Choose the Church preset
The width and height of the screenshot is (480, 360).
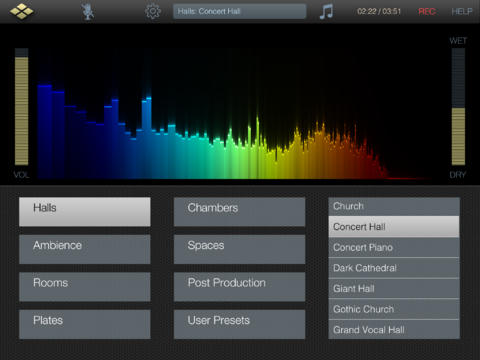[394, 206]
